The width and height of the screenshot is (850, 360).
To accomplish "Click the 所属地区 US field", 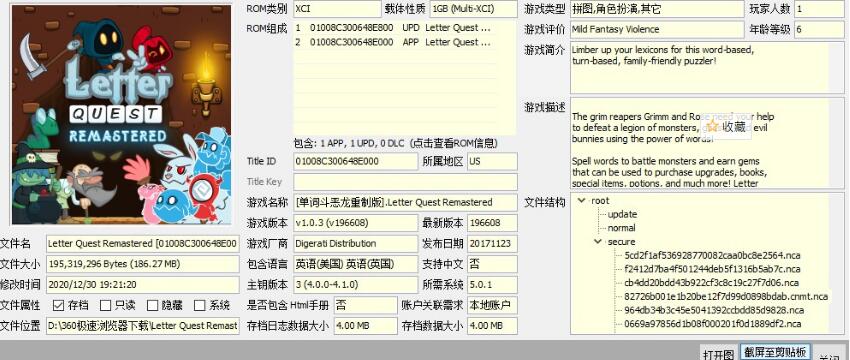I will (x=492, y=162).
